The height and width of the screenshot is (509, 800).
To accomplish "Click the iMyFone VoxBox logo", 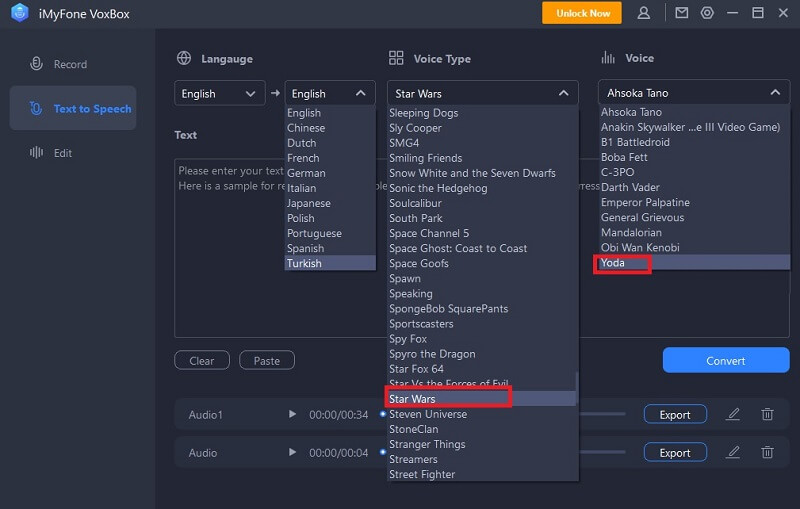I will (x=19, y=13).
